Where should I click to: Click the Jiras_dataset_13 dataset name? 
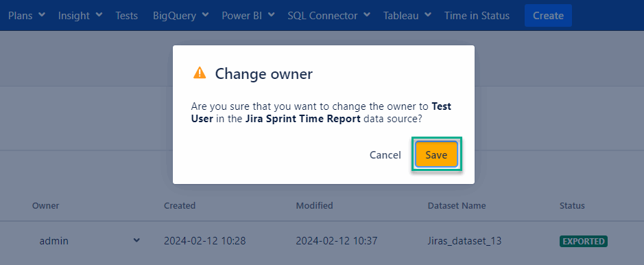(464, 241)
